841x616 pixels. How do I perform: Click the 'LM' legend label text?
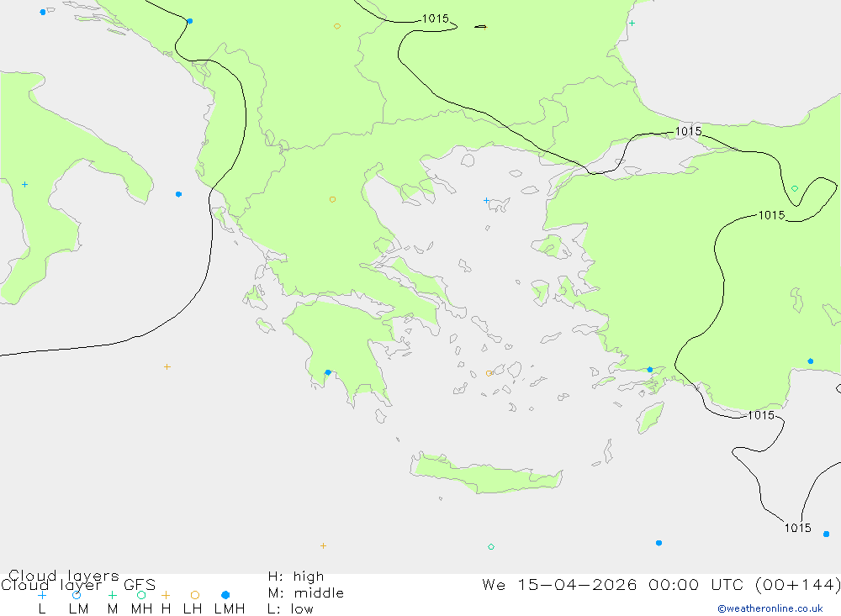pyautogui.click(x=78, y=609)
